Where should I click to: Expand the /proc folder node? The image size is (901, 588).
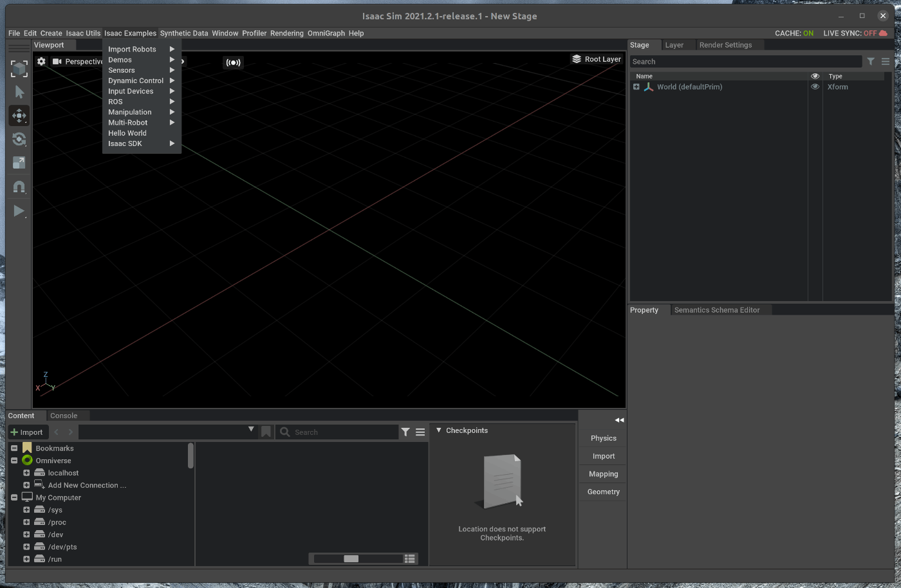(x=26, y=522)
